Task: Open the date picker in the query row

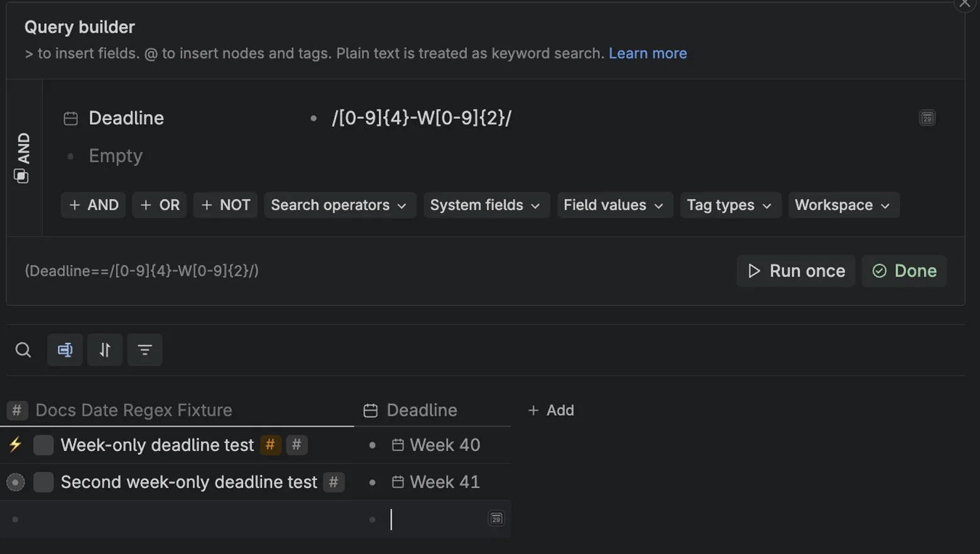Action: click(927, 118)
